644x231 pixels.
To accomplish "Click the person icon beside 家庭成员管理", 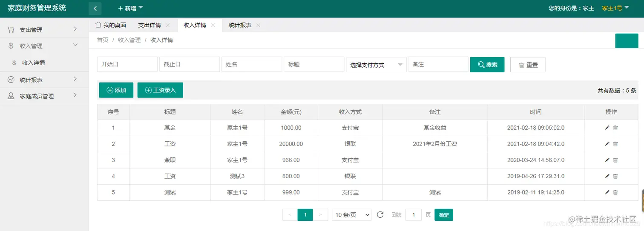I will tap(11, 96).
